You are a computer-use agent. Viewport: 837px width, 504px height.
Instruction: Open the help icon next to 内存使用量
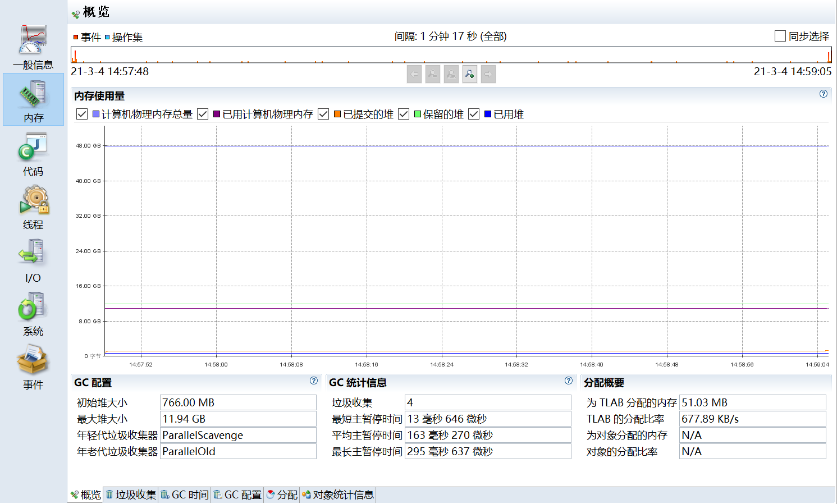click(824, 94)
